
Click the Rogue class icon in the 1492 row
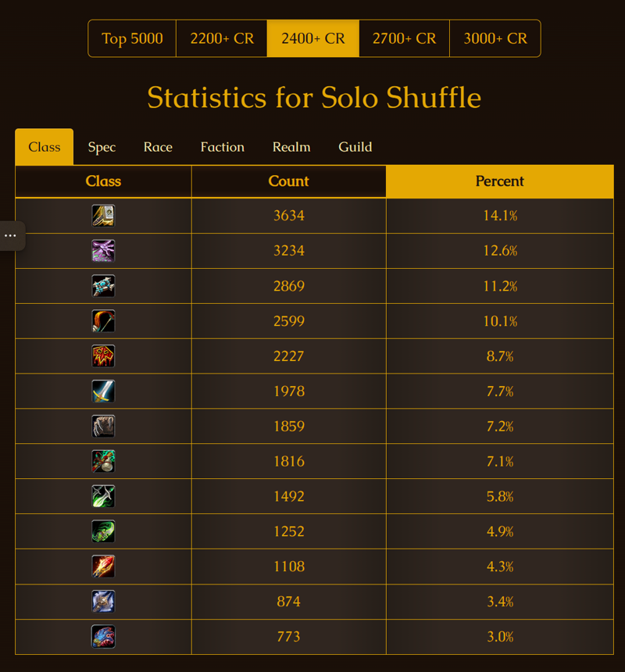pos(103,496)
